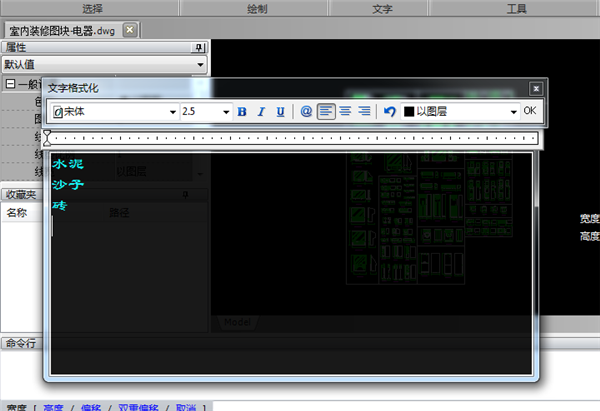Select the Model layout tab
Viewport: 600px width, 411px height.
(x=237, y=322)
